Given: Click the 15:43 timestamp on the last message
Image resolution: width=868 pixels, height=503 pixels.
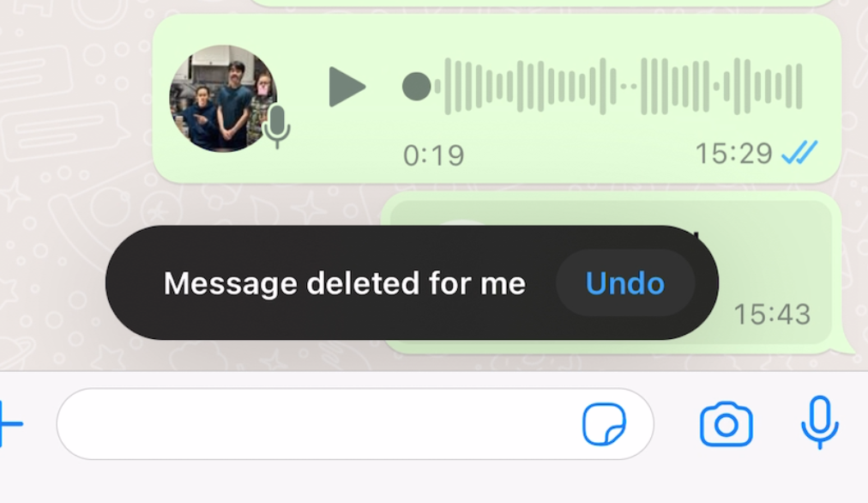Looking at the screenshot, I should (772, 315).
